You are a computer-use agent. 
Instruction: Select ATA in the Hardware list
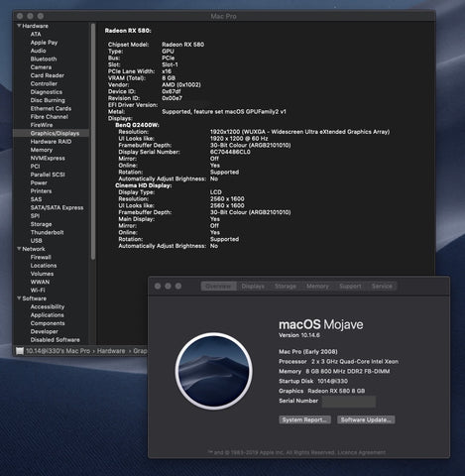pyautogui.click(x=36, y=34)
